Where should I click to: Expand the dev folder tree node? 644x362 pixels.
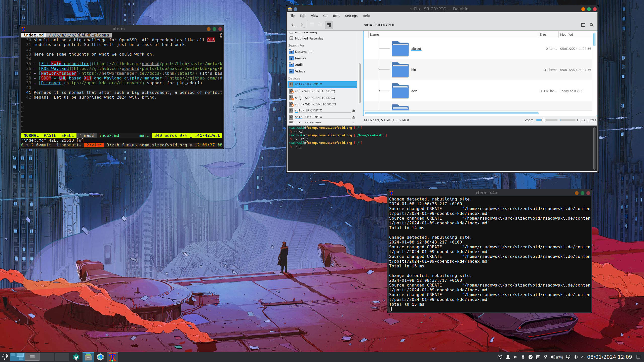click(379, 91)
